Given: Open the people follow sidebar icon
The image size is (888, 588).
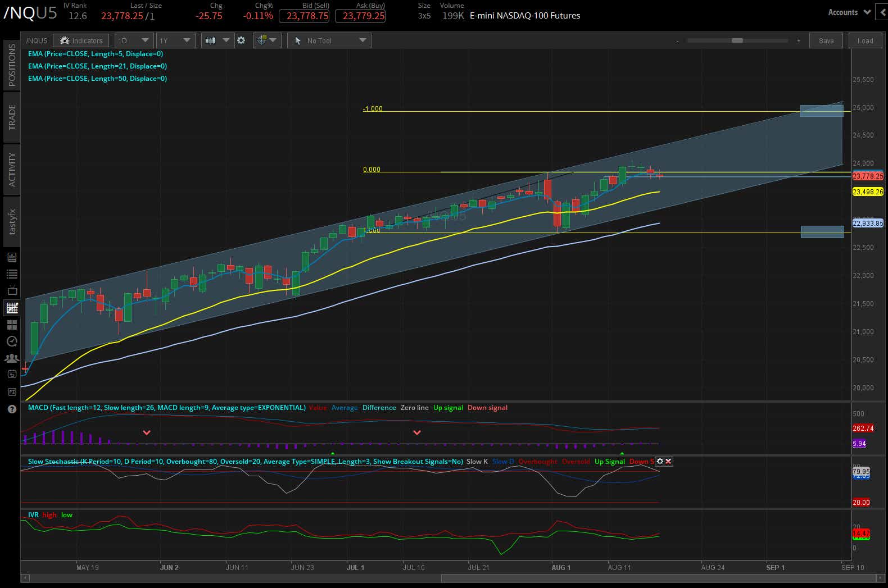Looking at the screenshot, I should (12, 358).
